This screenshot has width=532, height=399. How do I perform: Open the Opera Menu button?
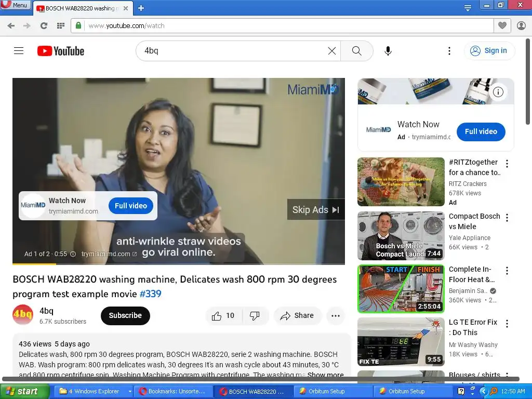coord(16,5)
